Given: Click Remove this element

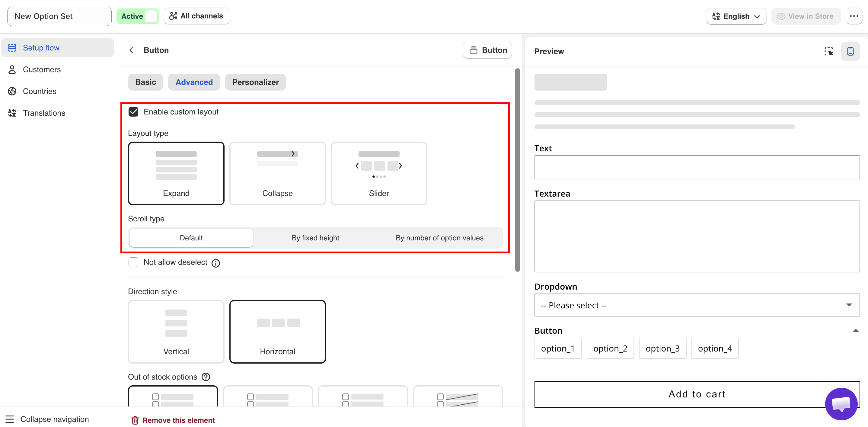Looking at the screenshot, I should click(x=173, y=420).
